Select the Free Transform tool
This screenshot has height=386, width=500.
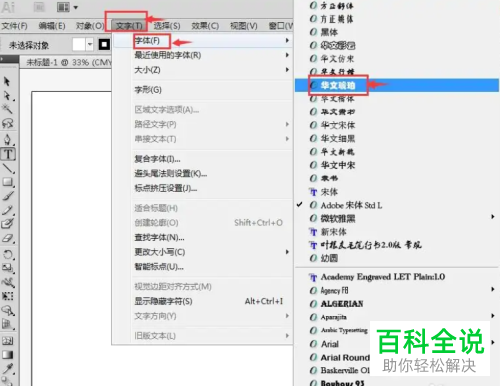8,296
